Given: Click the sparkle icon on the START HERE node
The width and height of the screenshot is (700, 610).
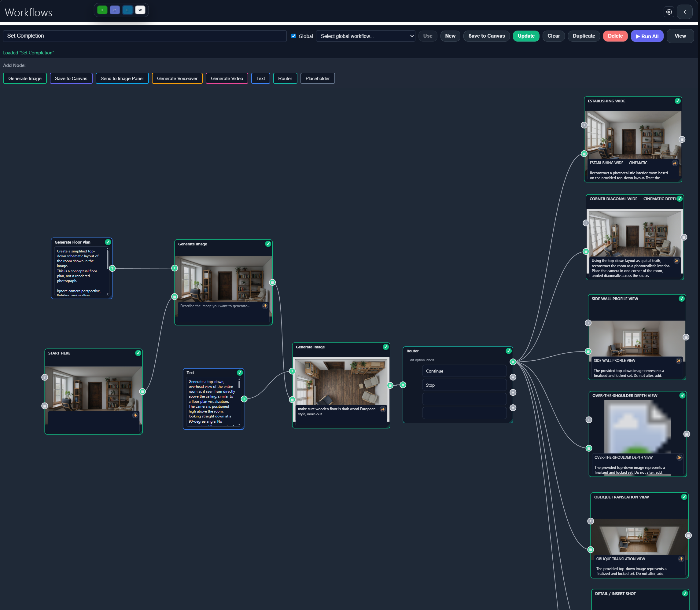Looking at the screenshot, I should click(x=135, y=415).
